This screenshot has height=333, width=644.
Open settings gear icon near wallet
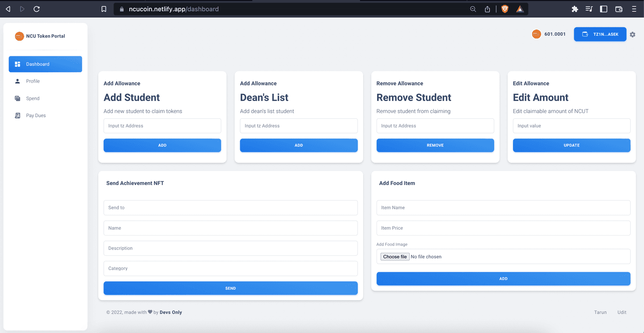(x=632, y=34)
